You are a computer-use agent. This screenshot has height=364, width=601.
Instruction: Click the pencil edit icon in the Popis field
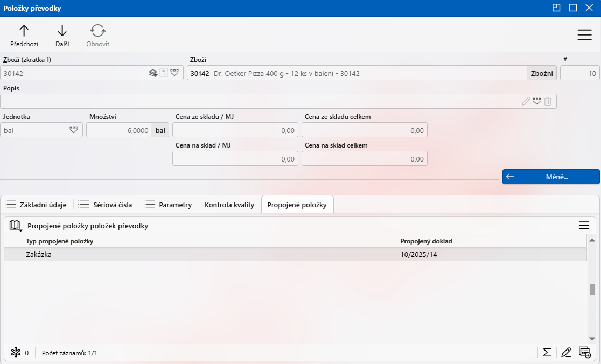click(x=526, y=101)
